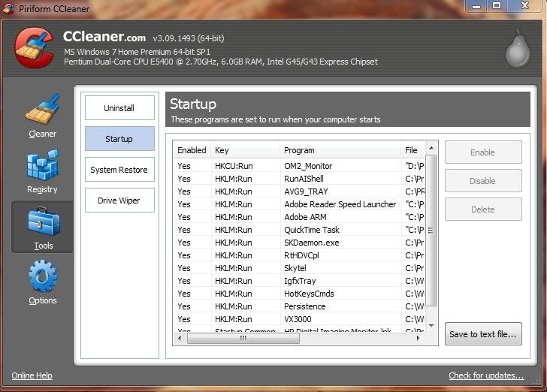Click the vertical scrollbar thumb
Image resolution: width=547 pixels, height=392 pixels.
click(431, 231)
